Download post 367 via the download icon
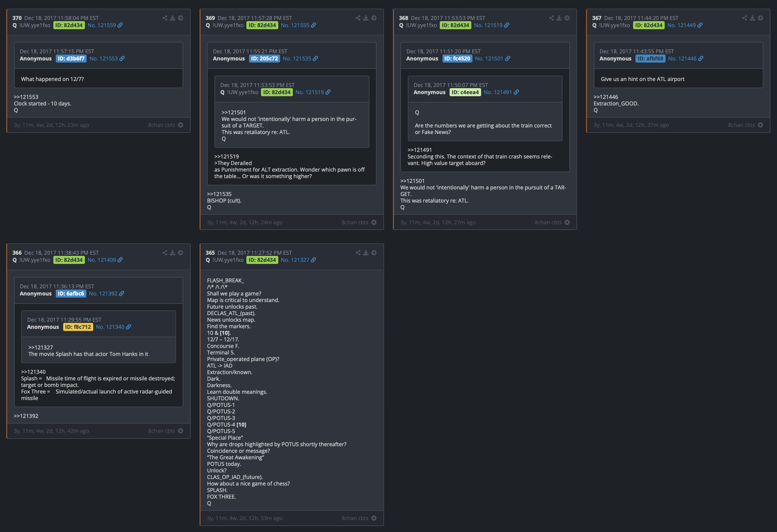The height and width of the screenshot is (532, 777). point(752,18)
